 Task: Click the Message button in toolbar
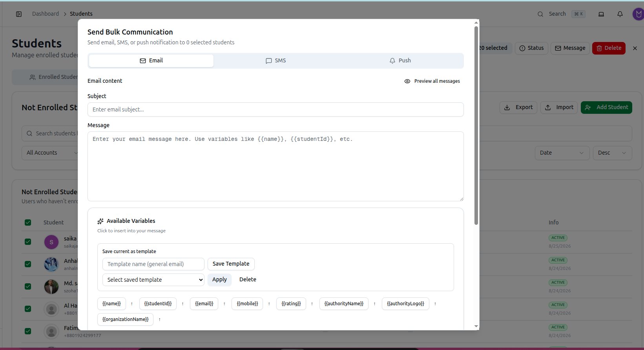570,48
